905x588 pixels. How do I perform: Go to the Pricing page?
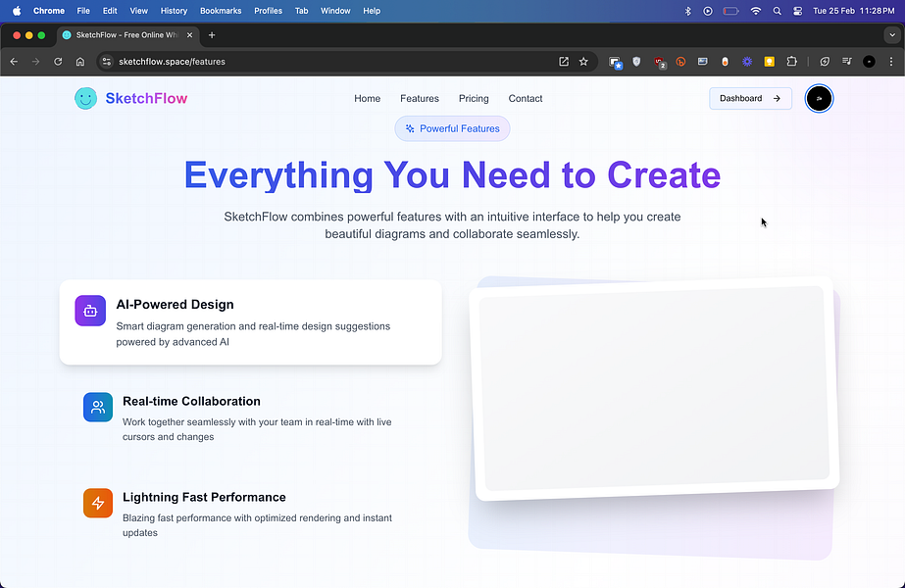coord(474,99)
